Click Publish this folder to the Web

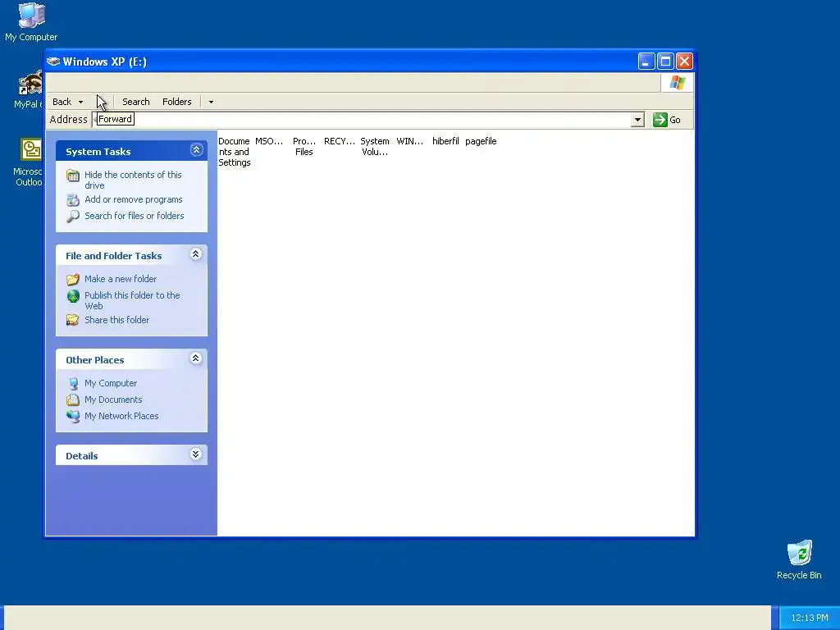coord(132,300)
